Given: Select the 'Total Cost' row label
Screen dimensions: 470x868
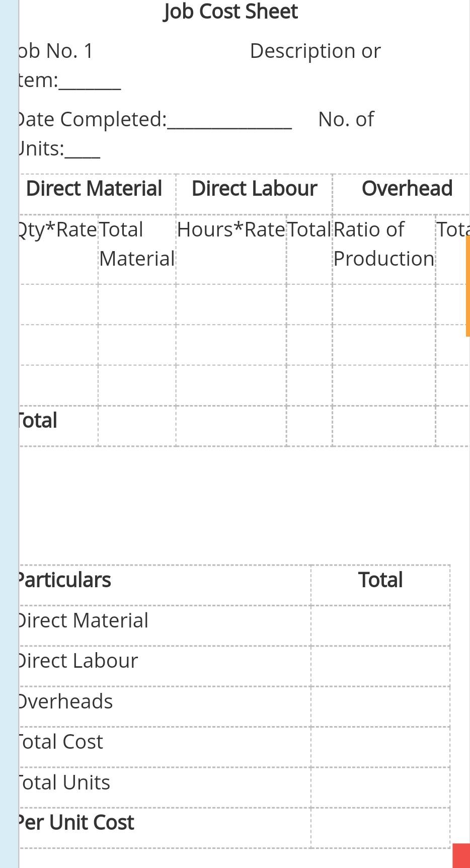Looking at the screenshot, I should 60,742.
